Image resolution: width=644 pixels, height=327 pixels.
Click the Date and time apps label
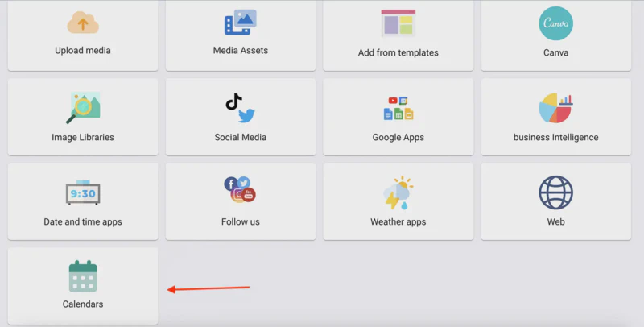click(83, 221)
